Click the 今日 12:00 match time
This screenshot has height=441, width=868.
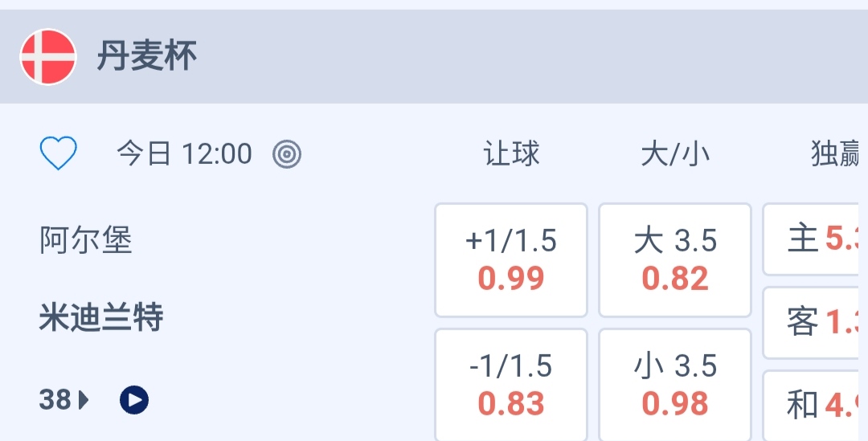(184, 153)
